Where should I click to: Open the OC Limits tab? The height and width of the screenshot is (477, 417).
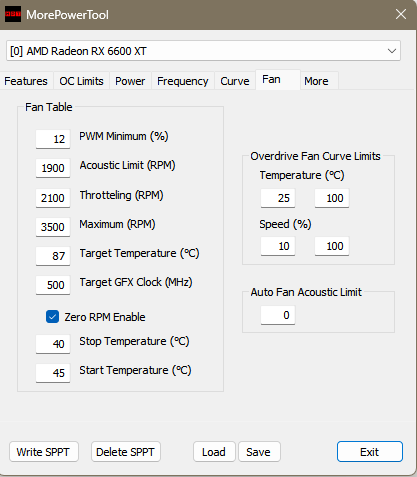point(81,81)
